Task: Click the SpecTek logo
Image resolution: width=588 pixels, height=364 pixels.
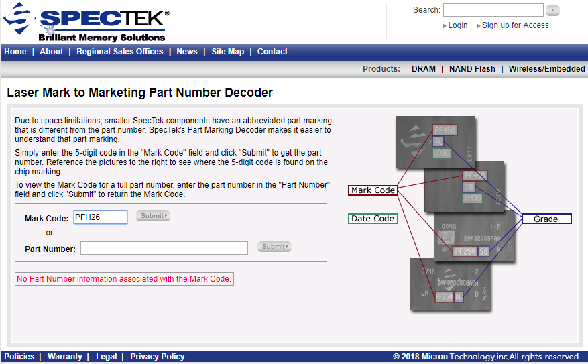Action: pyautogui.click(x=86, y=22)
